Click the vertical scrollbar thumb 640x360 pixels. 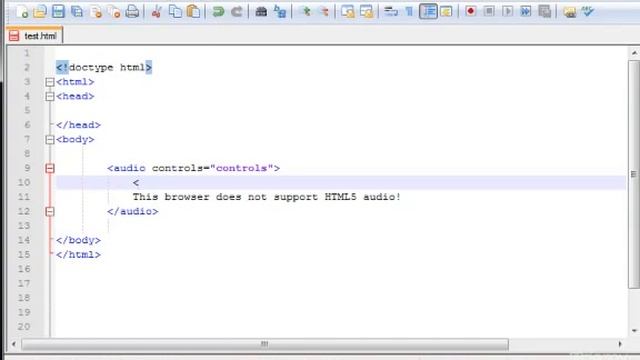(x=634, y=174)
